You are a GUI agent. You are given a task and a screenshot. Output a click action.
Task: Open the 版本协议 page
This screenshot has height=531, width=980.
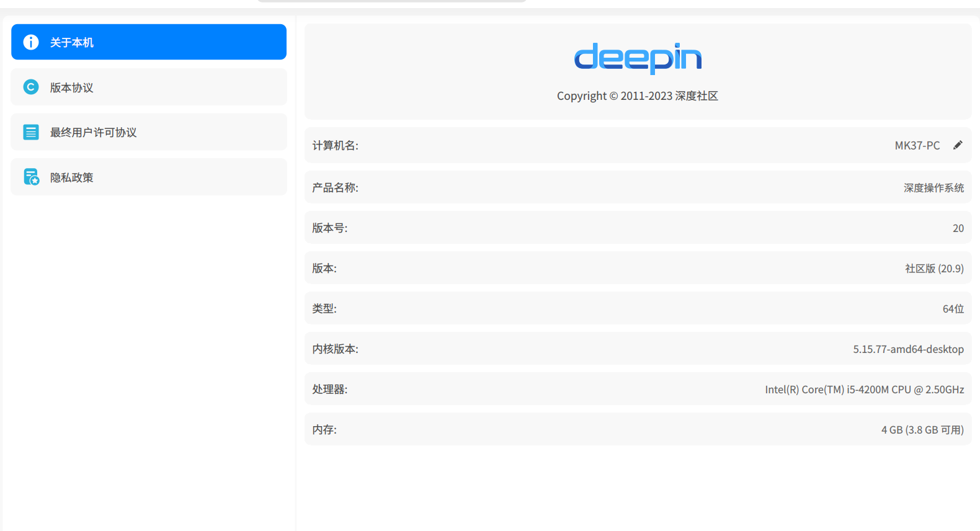tap(149, 87)
